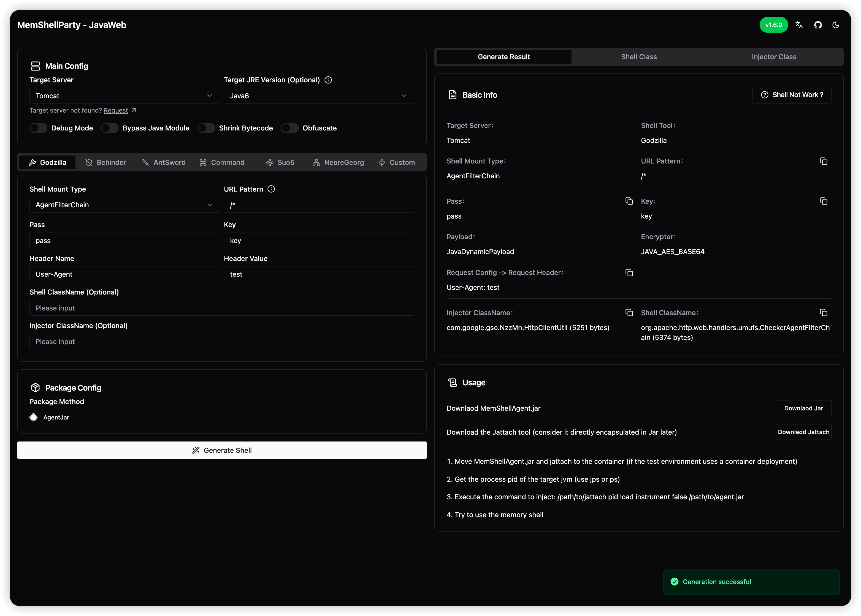Image resolution: width=861 pixels, height=616 pixels.
Task: Click the JAVA_AES_BASE64 encryptor value
Action: [672, 252]
